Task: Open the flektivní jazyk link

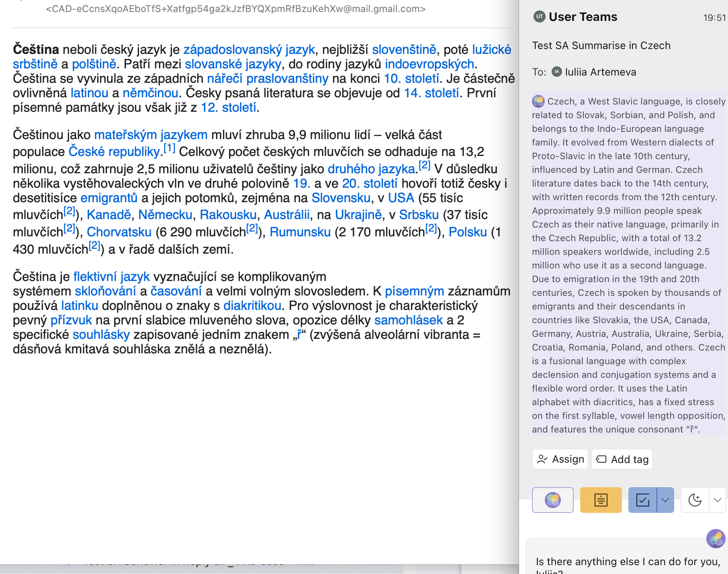Action: click(x=111, y=277)
